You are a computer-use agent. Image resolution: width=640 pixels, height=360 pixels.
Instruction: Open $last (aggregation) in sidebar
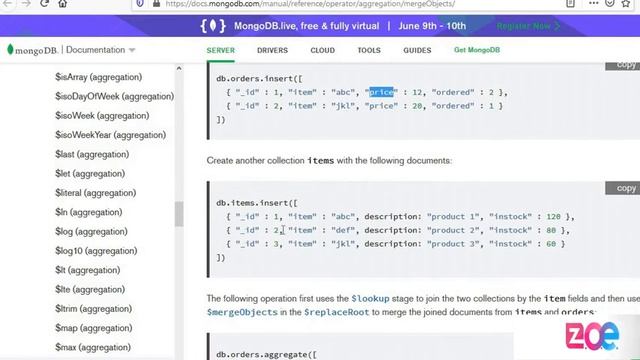point(92,154)
